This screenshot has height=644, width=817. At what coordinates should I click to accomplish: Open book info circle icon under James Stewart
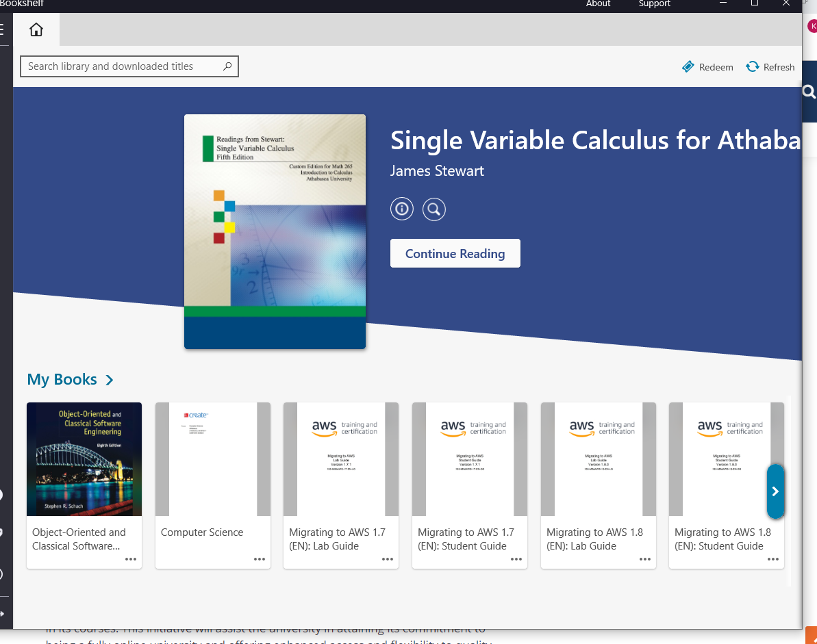[402, 209]
